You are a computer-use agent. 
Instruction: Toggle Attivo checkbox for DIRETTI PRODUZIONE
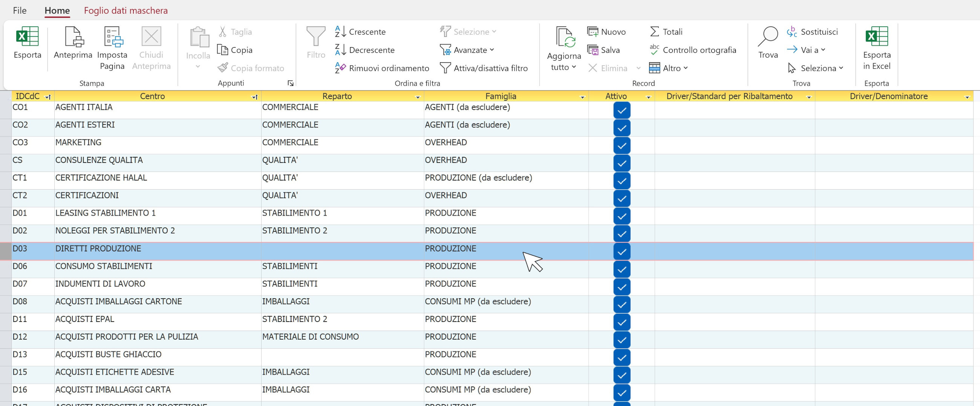pyautogui.click(x=622, y=251)
